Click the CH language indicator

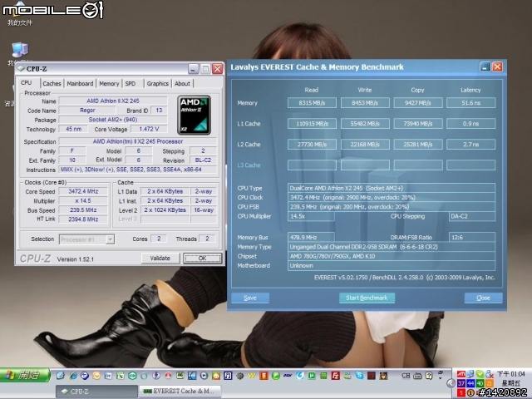click(406, 376)
